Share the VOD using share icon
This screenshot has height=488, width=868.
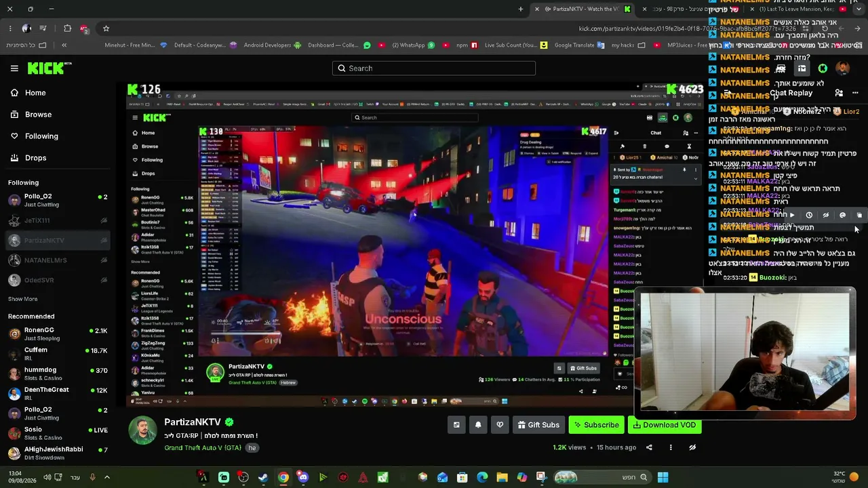pos(649,447)
